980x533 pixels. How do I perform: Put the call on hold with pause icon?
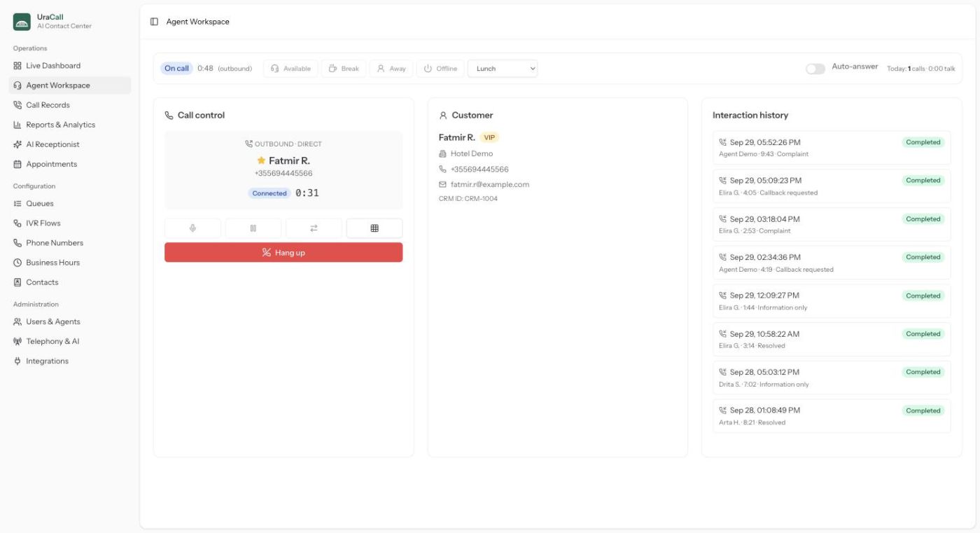[253, 228]
